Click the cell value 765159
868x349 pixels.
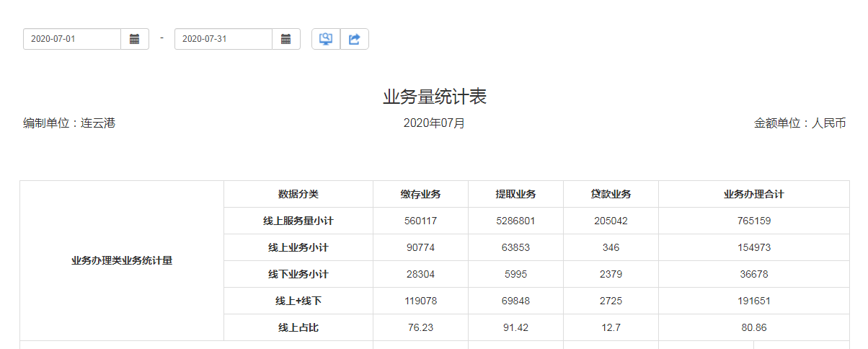tap(754, 221)
